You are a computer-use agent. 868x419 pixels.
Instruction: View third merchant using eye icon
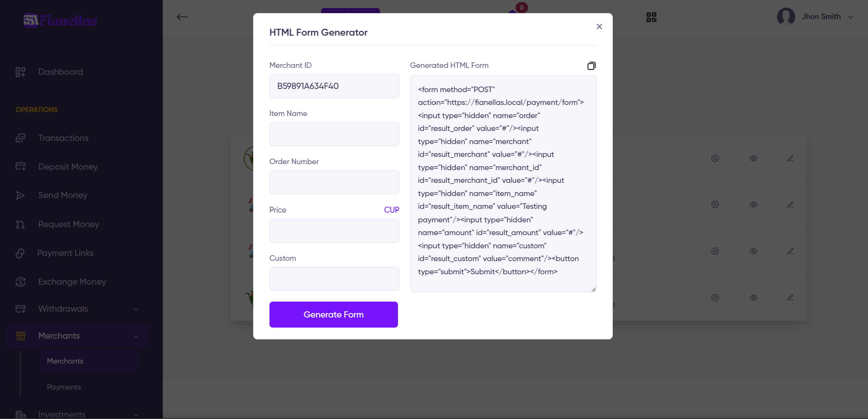tap(753, 251)
